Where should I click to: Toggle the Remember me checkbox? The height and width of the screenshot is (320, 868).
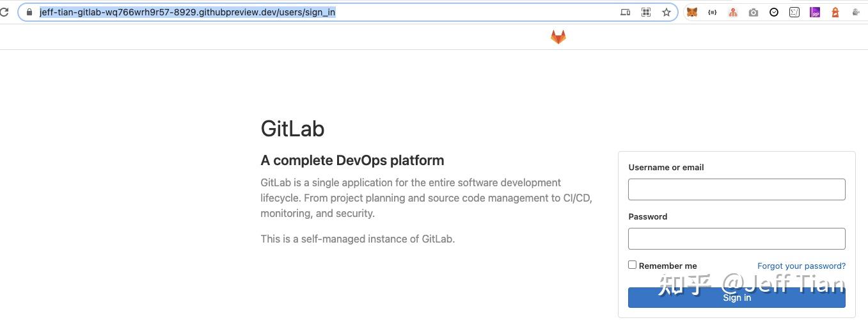(632, 265)
